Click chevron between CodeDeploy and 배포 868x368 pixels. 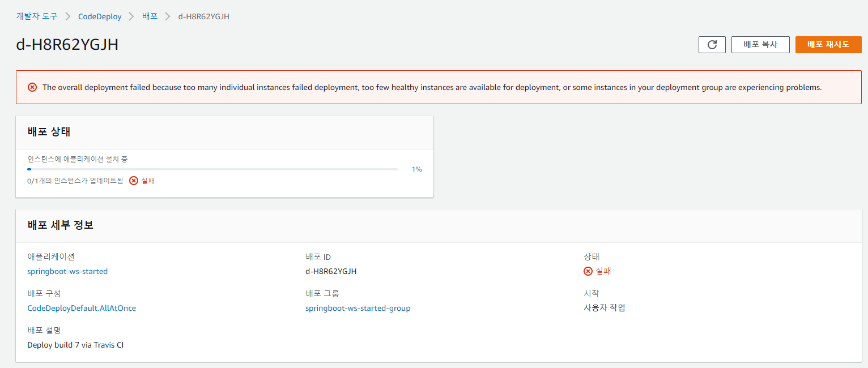click(131, 16)
